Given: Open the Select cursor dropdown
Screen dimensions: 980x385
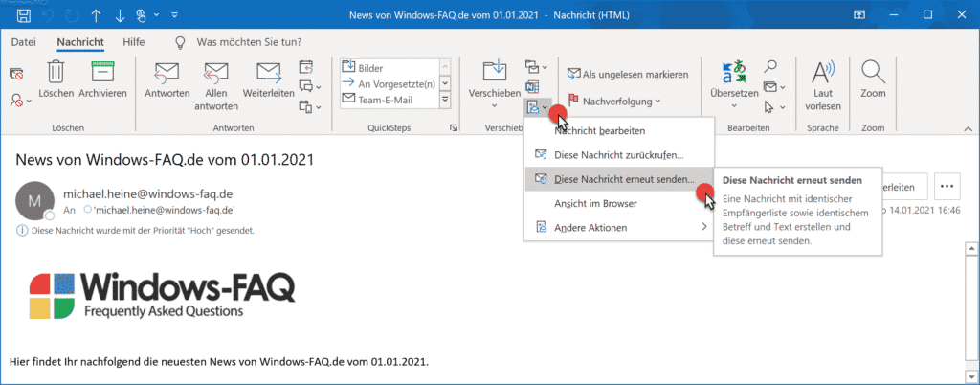Looking at the screenshot, I should coord(775,107).
